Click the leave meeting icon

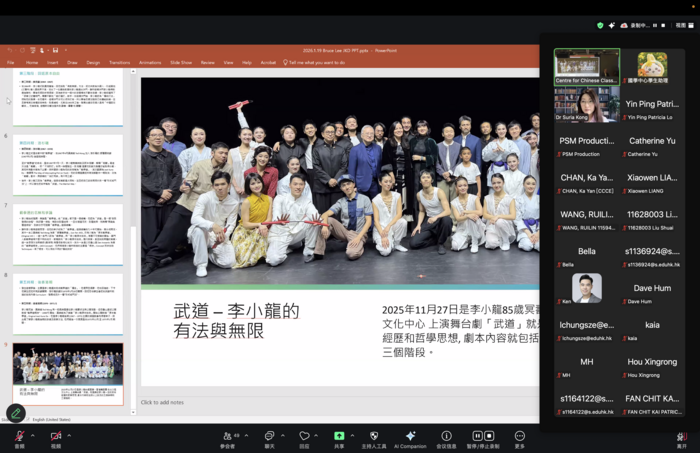point(681,436)
